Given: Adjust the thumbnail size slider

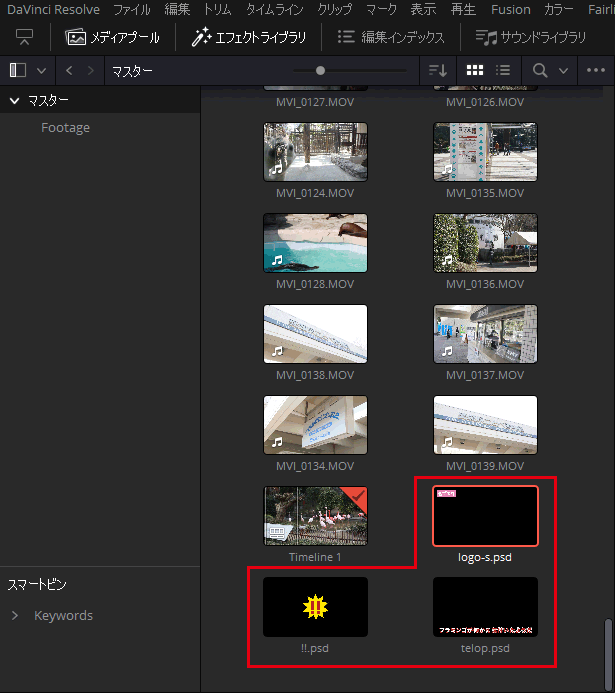Looking at the screenshot, I should pyautogui.click(x=320, y=70).
